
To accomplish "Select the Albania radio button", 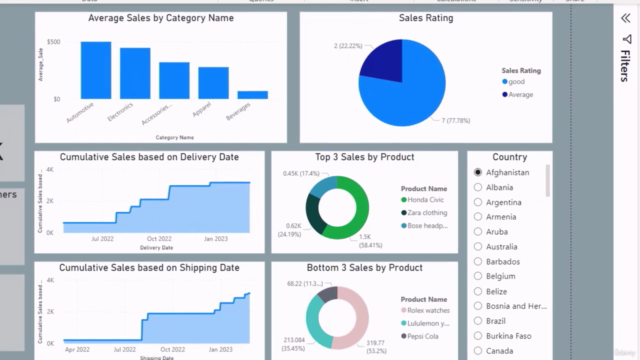I will [478, 187].
